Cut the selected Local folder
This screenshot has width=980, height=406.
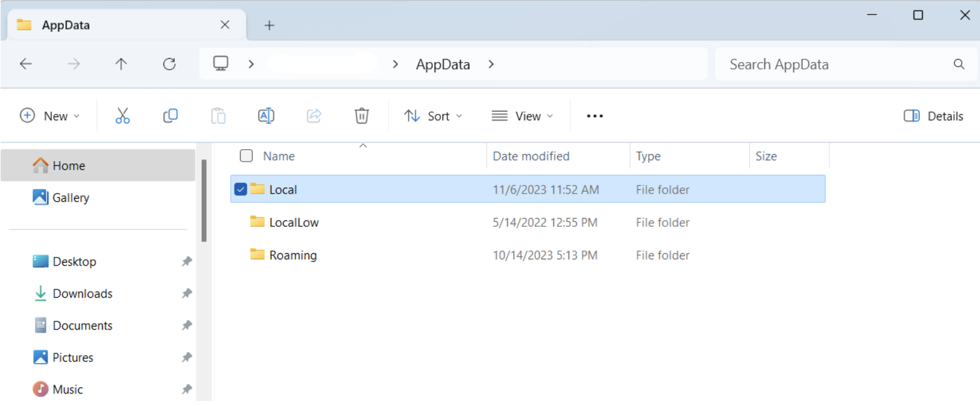pyautogui.click(x=123, y=115)
